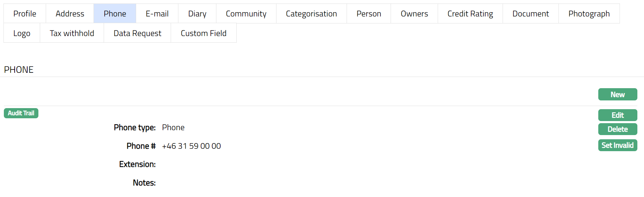Viewport: 644px width, 197px height.
Task: Open the Photograph tab
Action: coord(589,14)
